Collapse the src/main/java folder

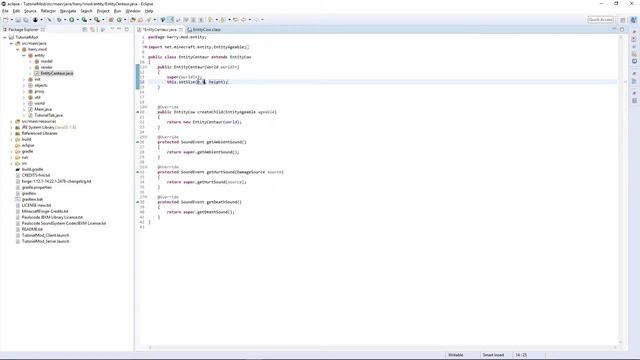pyautogui.click(x=11, y=43)
